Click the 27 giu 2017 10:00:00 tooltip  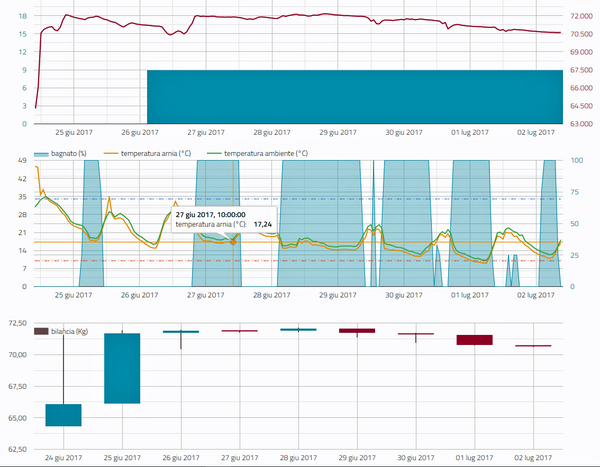click(x=222, y=219)
